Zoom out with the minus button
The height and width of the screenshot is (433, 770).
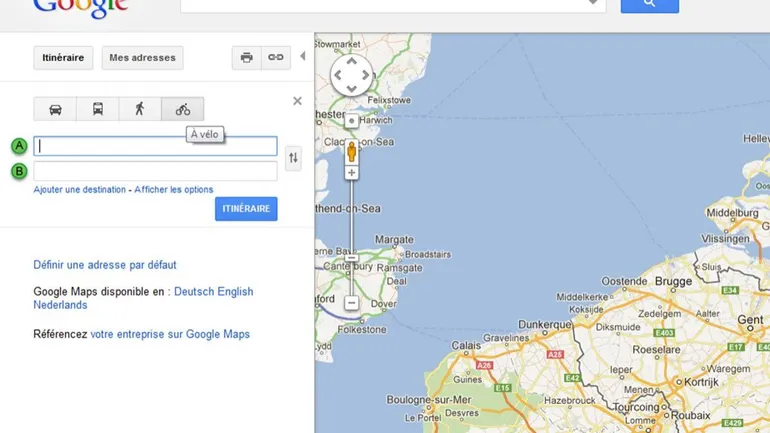(352, 303)
